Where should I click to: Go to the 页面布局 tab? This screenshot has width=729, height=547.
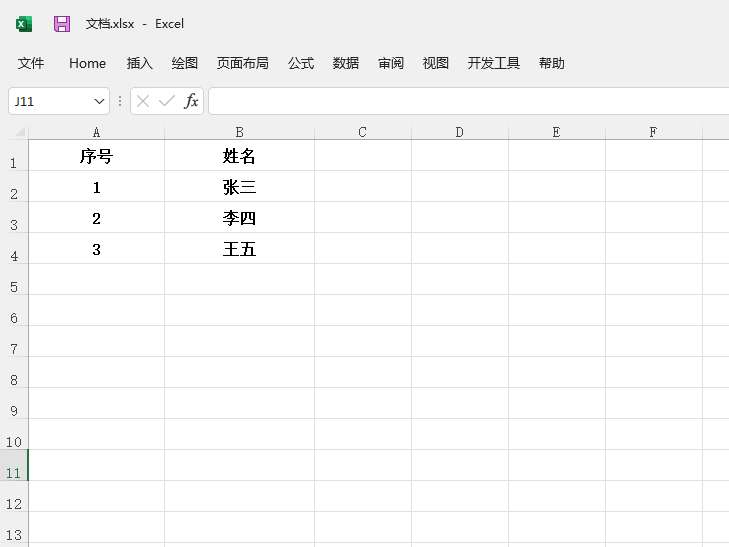pos(243,63)
